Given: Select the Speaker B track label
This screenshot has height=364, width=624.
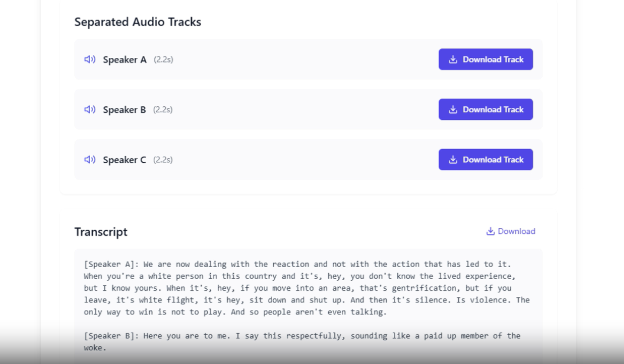Looking at the screenshot, I should tap(124, 110).
